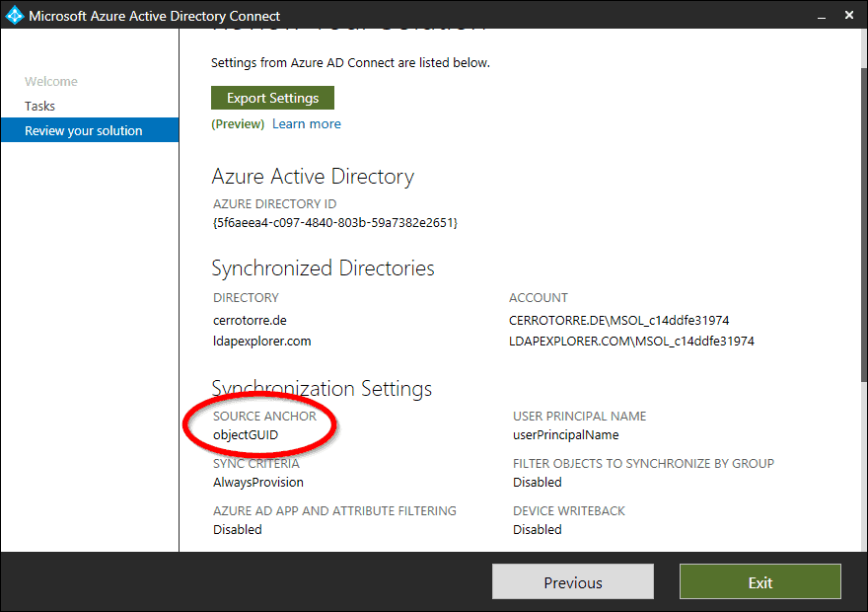Click the AlwaysProvision sync criteria value
868x612 pixels.
pos(257,482)
